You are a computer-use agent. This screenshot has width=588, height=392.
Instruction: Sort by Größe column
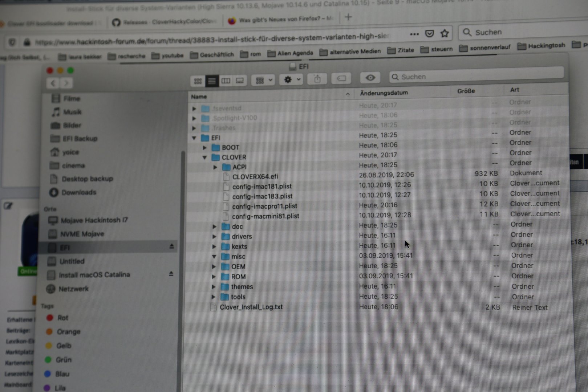click(478, 91)
